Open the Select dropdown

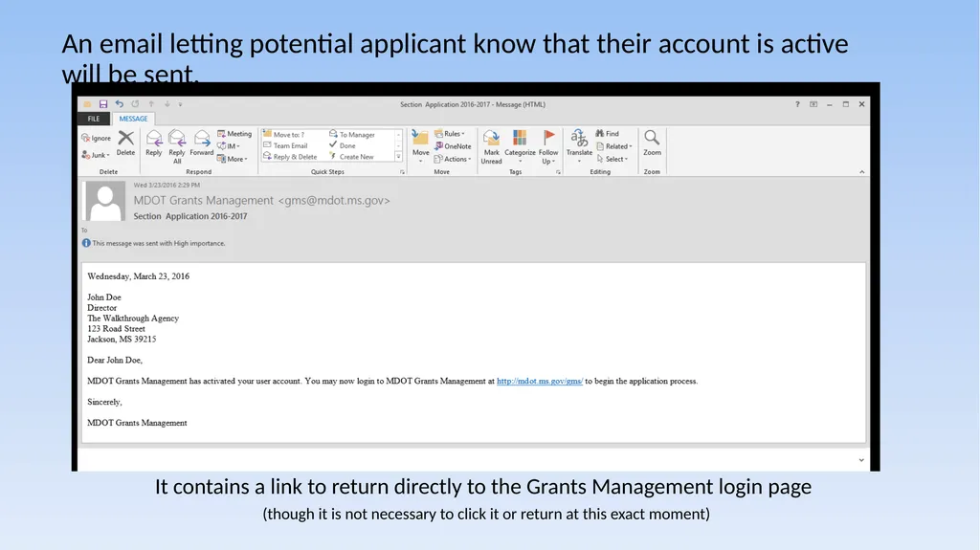[x=612, y=159]
